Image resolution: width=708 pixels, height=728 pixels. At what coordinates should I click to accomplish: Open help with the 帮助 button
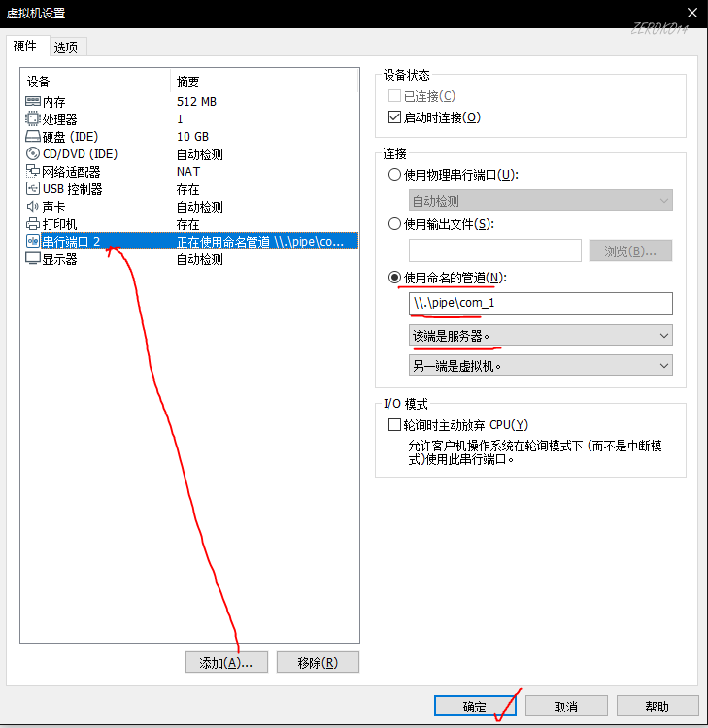click(657, 707)
